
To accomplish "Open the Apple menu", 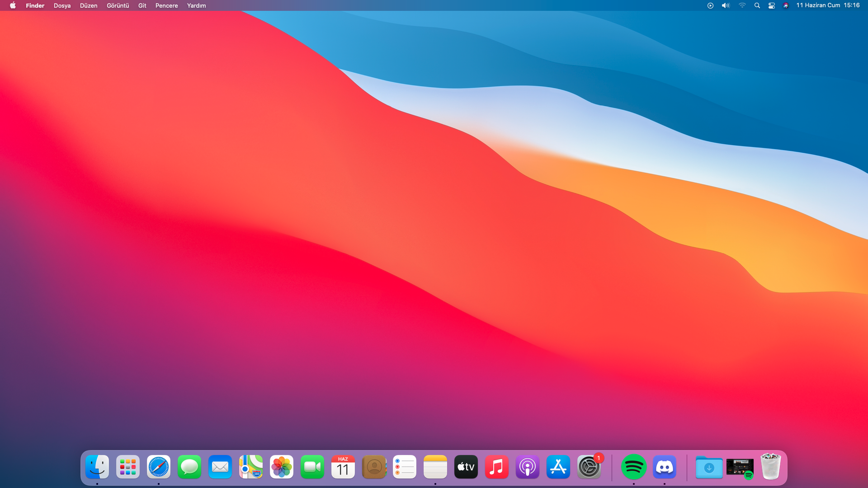I will [13, 5].
